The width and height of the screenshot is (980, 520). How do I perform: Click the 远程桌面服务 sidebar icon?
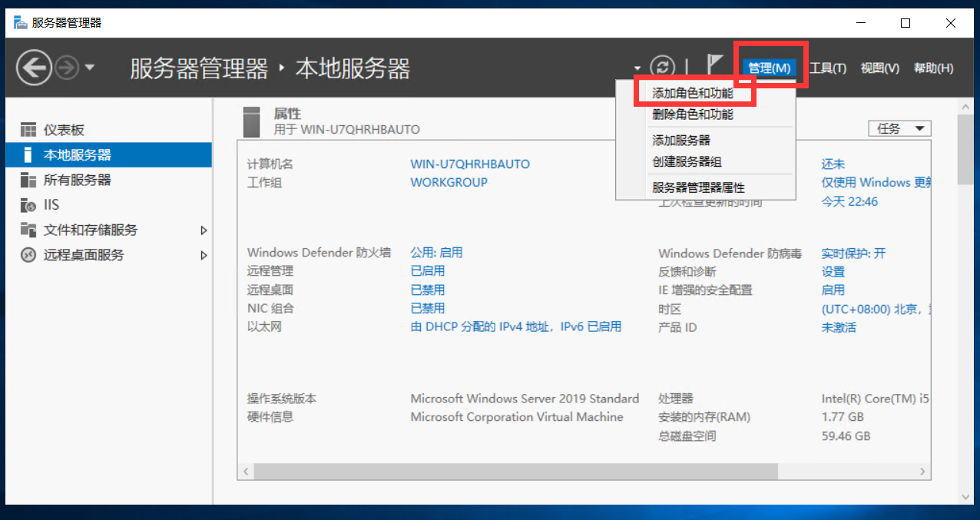pos(28,255)
